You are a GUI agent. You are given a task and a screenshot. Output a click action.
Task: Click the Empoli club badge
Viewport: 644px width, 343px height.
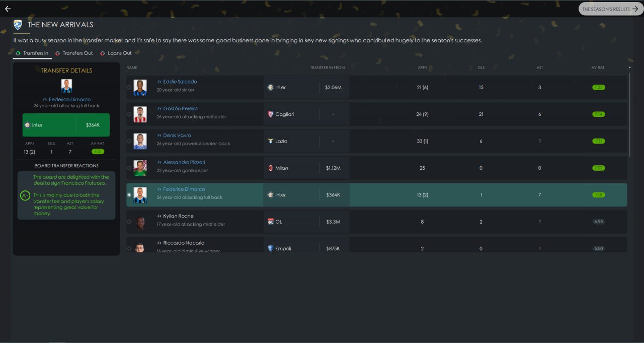pyautogui.click(x=271, y=248)
